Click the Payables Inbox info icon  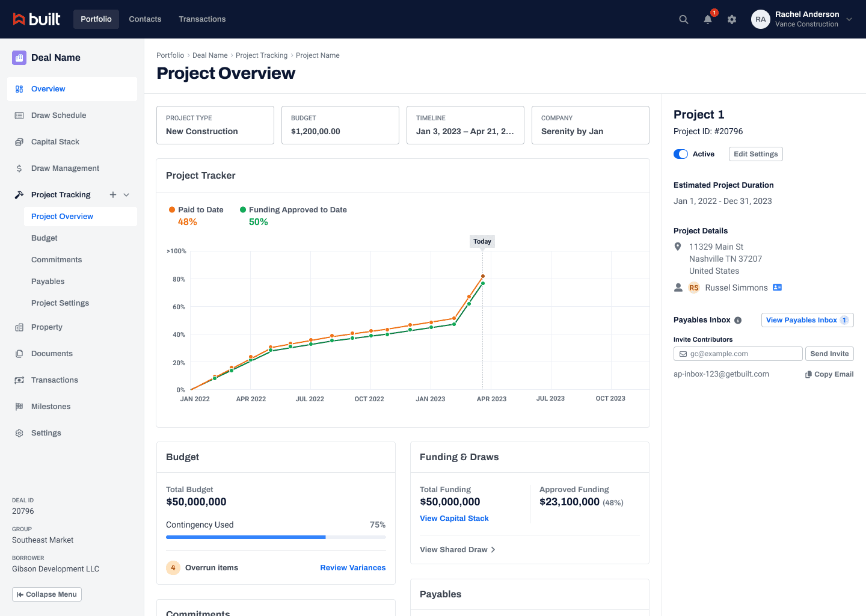coord(738,321)
